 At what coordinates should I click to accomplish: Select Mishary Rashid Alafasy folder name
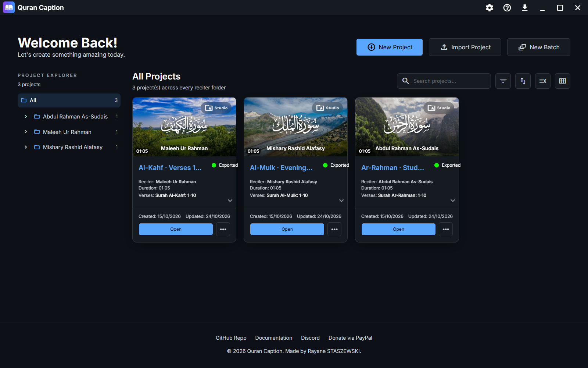pyautogui.click(x=73, y=147)
